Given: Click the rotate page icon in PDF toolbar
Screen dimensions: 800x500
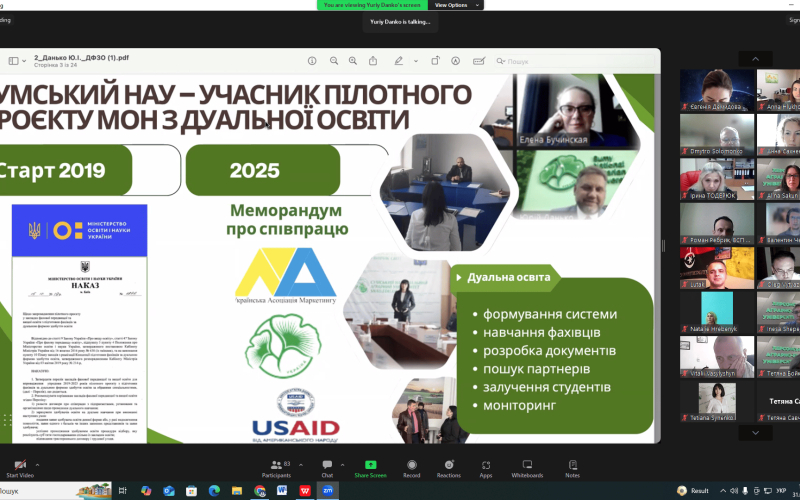Looking at the screenshot, I should (x=435, y=61).
